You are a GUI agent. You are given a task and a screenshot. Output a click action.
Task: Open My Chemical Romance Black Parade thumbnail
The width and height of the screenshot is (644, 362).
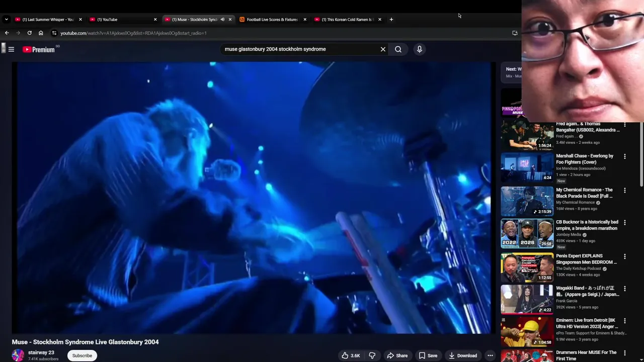[x=527, y=201]
